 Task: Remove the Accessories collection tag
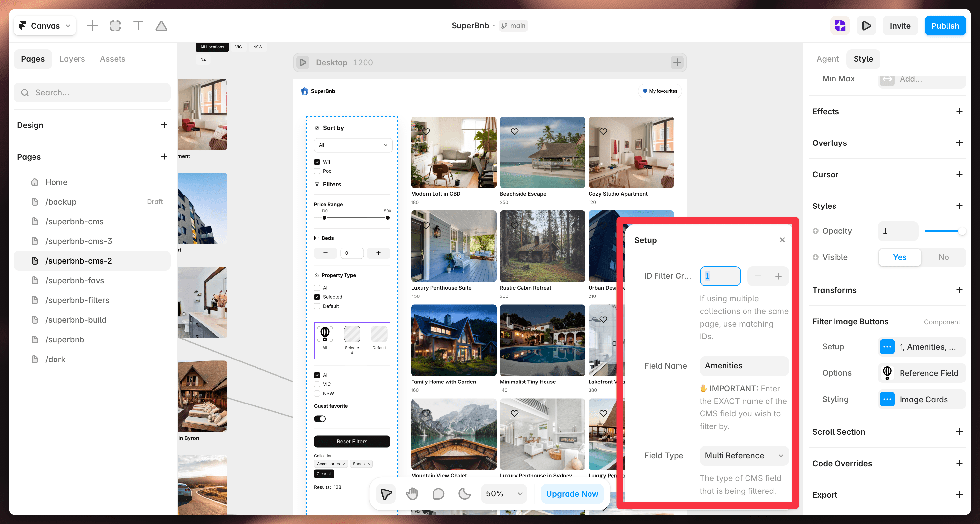coord(344,464)
